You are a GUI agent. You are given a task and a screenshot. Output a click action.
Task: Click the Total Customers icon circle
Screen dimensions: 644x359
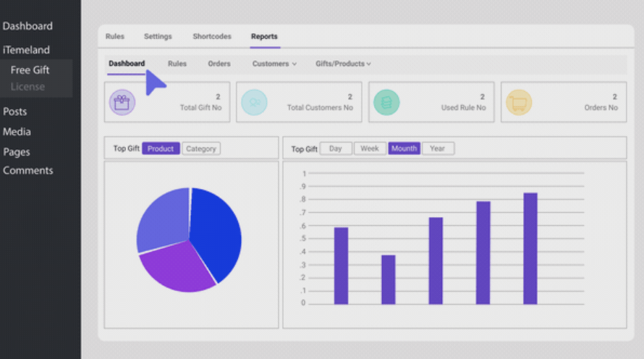click(254, 102)
